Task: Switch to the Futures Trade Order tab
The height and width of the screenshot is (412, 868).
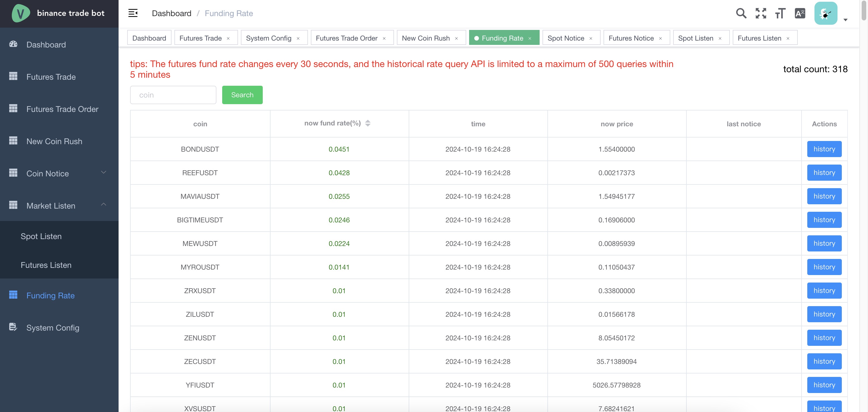Action: click(x=347, y=38)
